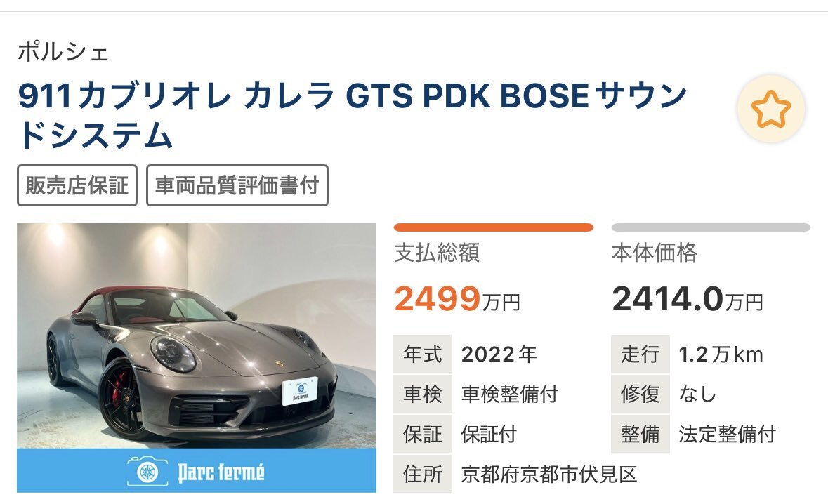This screenshot has height=504, width=828.
Task: Click the 車検 label cell
Action: [423, 394]
